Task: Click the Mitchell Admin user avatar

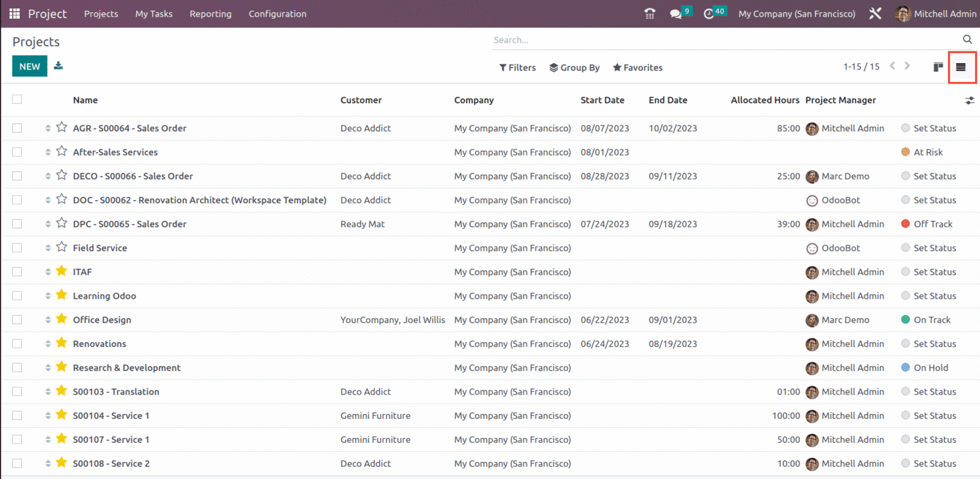Action: 903,14
